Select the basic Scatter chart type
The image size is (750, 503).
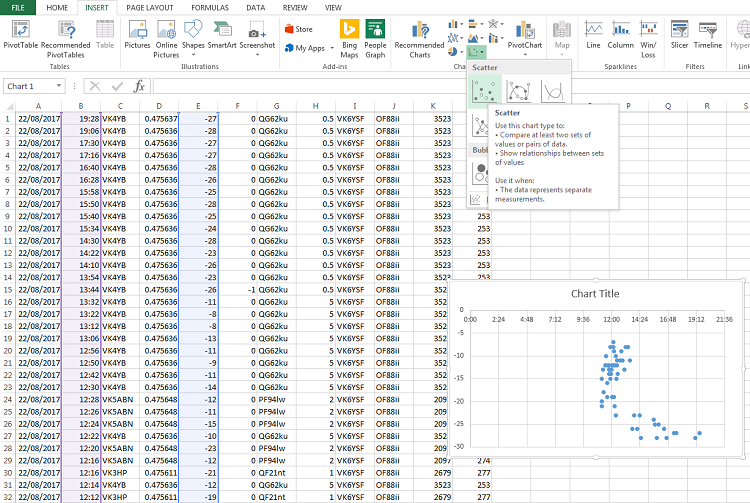coord(486,93)
